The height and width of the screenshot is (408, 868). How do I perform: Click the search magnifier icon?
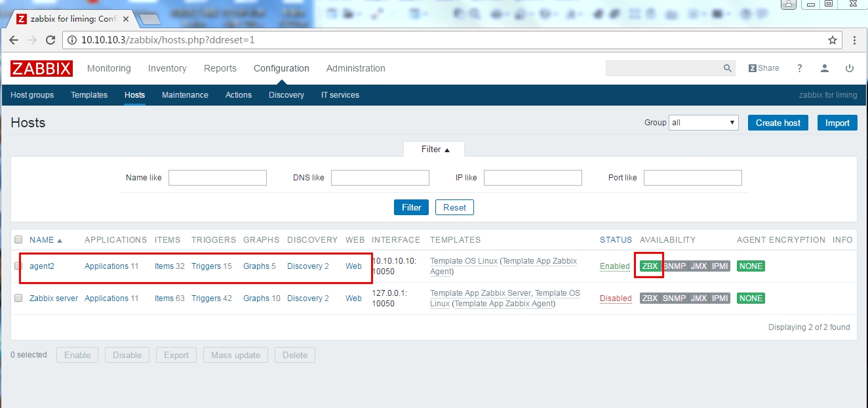727,68
